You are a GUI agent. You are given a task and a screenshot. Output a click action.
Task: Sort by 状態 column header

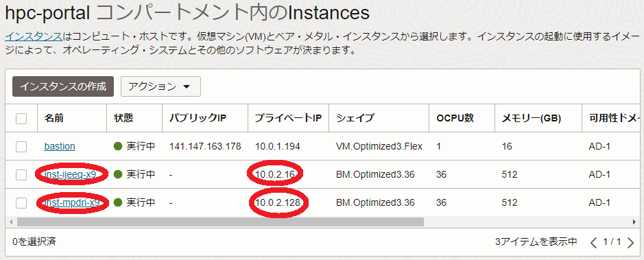(123, 118)
